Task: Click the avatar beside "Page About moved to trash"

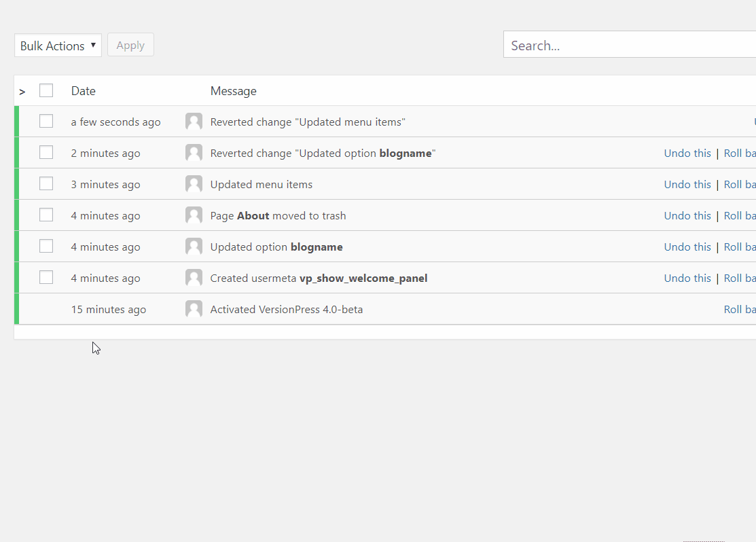Action: (x=194, y=215)
